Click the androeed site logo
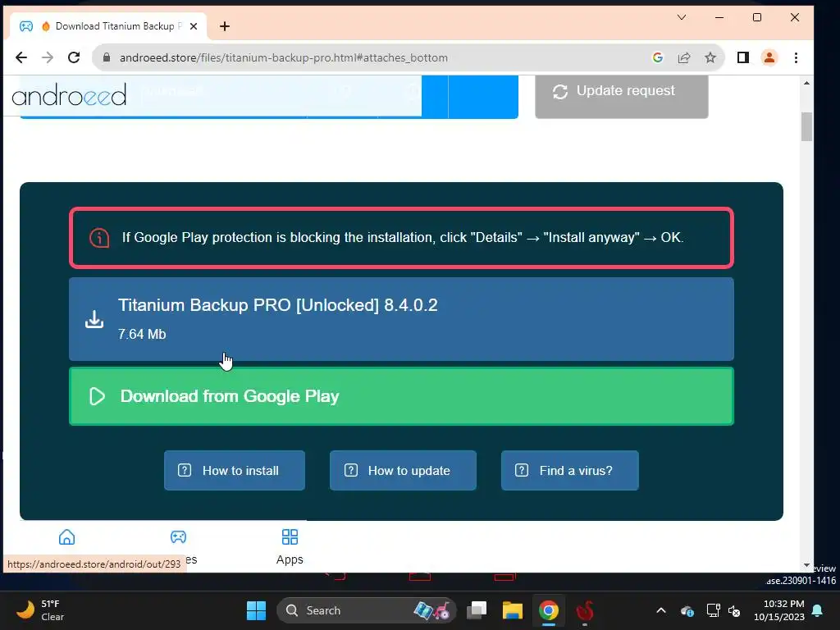Viewport: 840px width, 630px height. [69, 95]
